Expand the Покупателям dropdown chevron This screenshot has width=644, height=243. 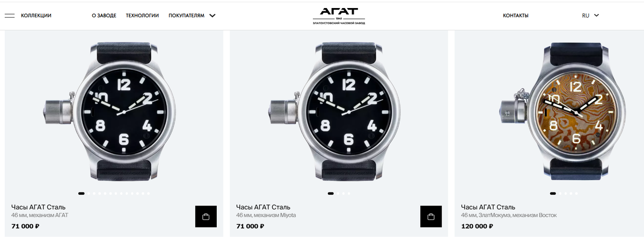tap(213, 16)
